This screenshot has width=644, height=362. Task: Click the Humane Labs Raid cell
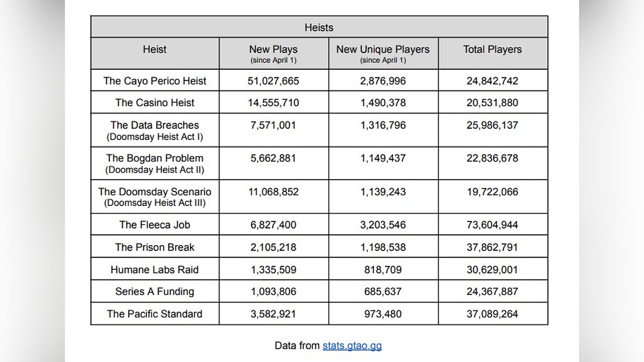tap(155, 270)
